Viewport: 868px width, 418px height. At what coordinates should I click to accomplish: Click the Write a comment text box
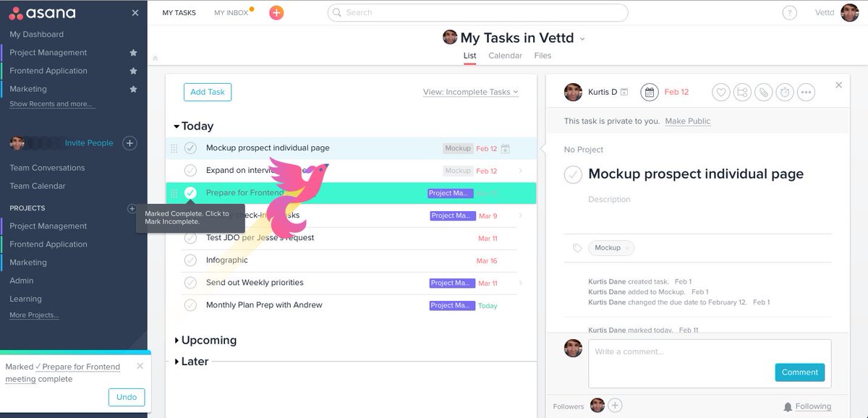[710, 364]
